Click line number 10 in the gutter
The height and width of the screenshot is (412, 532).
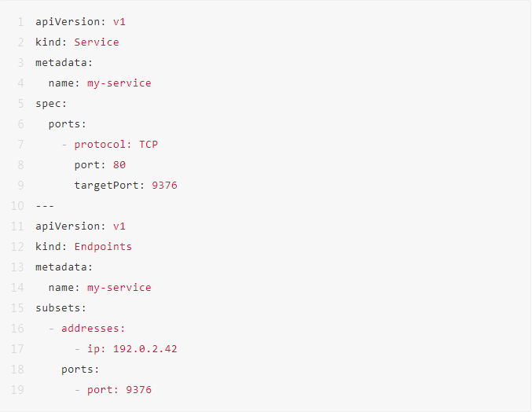[x=17, y=205]
